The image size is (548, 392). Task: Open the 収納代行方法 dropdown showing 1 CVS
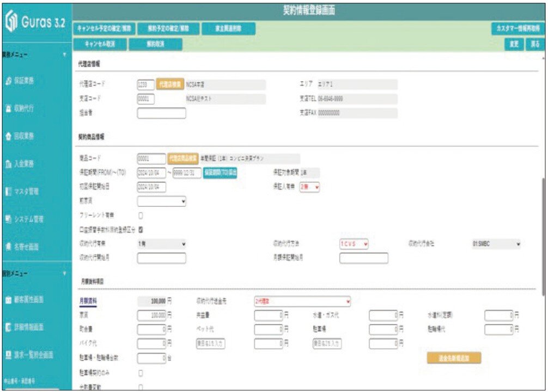coord(354,244)
